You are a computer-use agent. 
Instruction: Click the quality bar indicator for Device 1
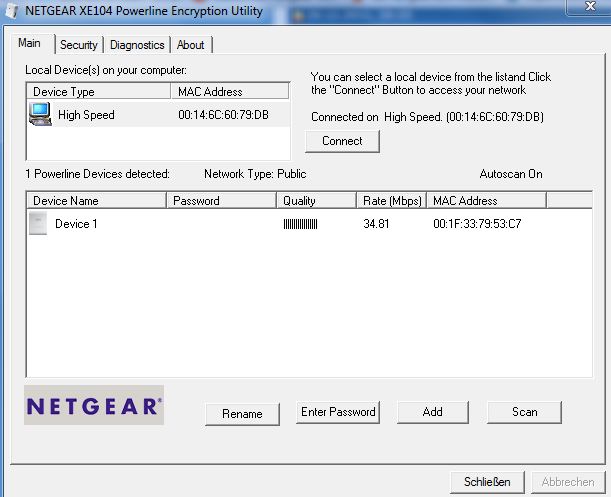pos(300,224)
